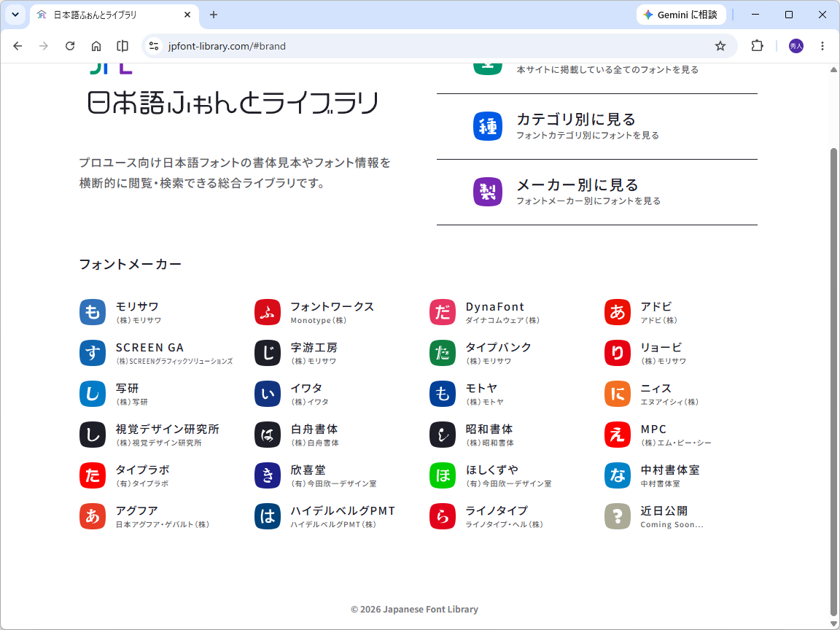Focus the jpfont-library.com address bar
Screen dimensions: 840x630
pos(439,46)
